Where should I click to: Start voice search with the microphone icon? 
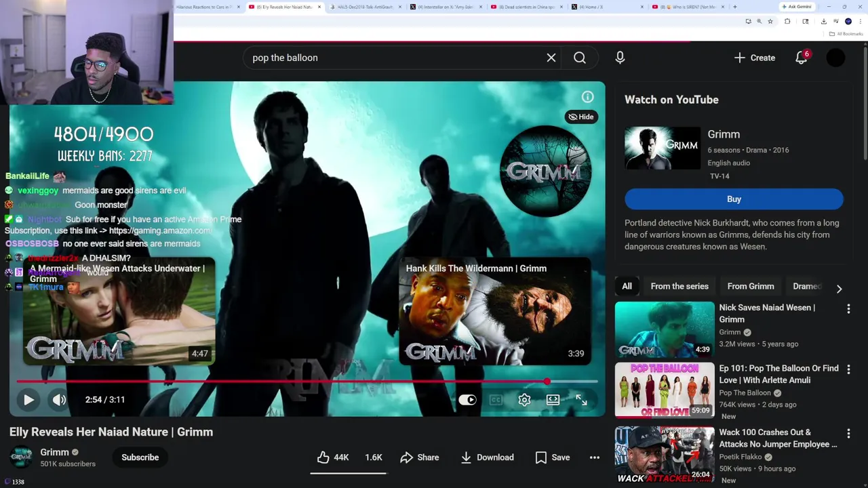(620, 58)
